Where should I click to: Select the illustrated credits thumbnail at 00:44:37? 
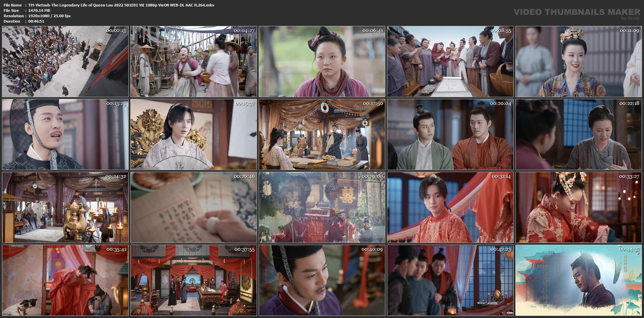click(x=579, y=280)
